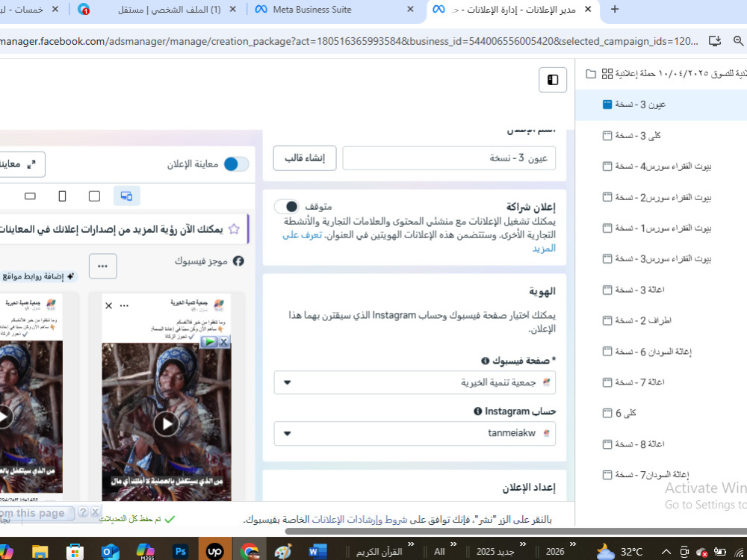747x560 pixels.
Task: Toggle the إعلان شراكة partnership ad switch
Action: [286, 207]
